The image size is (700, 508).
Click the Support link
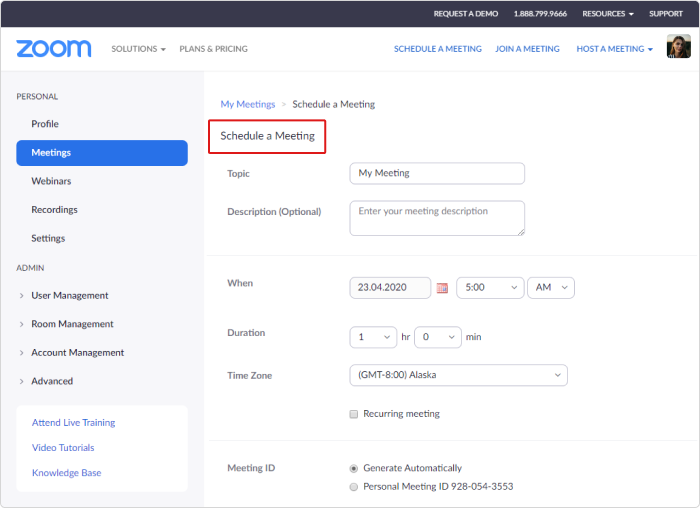666,14
